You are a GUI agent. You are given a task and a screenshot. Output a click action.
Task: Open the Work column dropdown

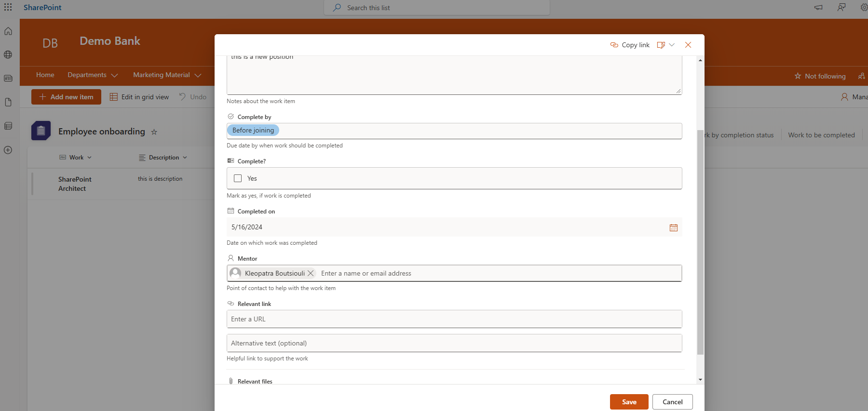click(89, 158)
